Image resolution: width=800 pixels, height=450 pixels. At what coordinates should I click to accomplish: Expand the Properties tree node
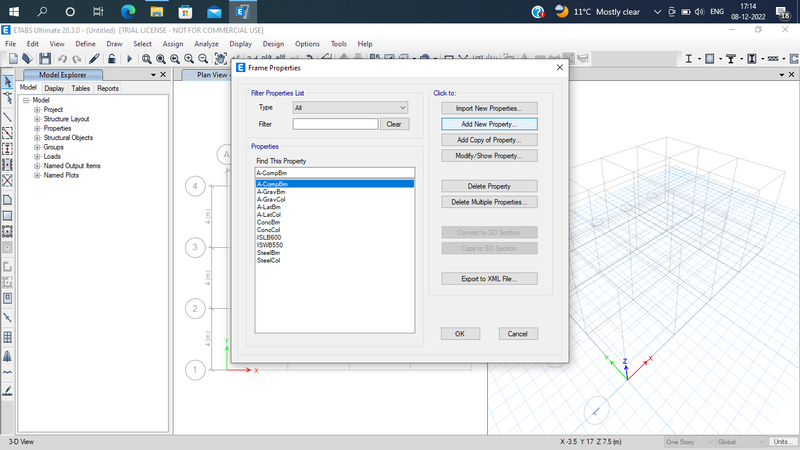coord(37,129)
